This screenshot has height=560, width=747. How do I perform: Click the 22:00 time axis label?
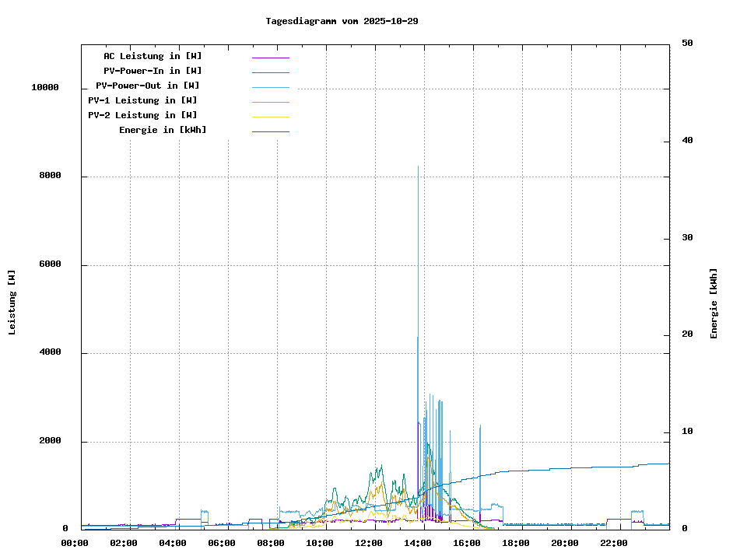(x=615, y=543)
